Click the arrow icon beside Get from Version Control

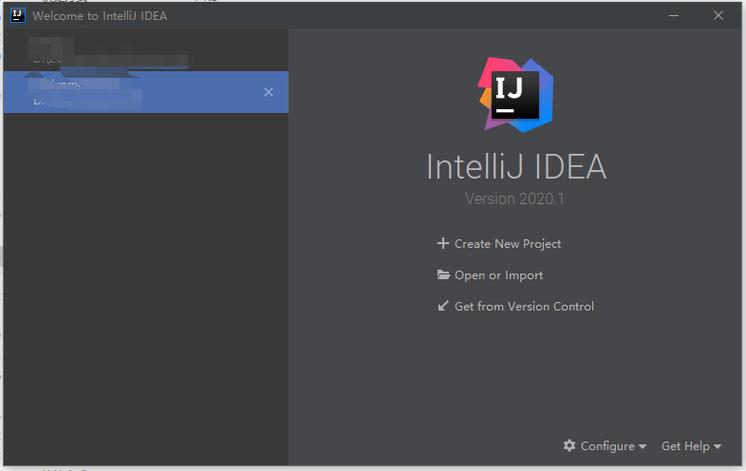[x=443, y=306]
